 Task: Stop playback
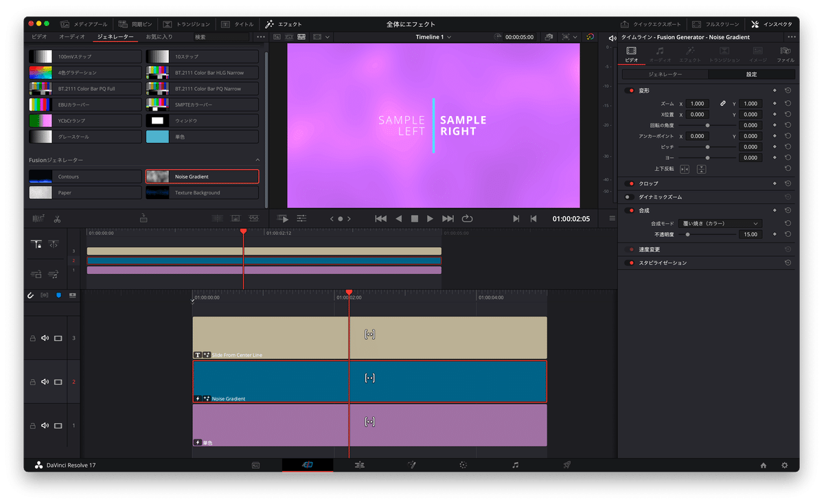[414, 219]
